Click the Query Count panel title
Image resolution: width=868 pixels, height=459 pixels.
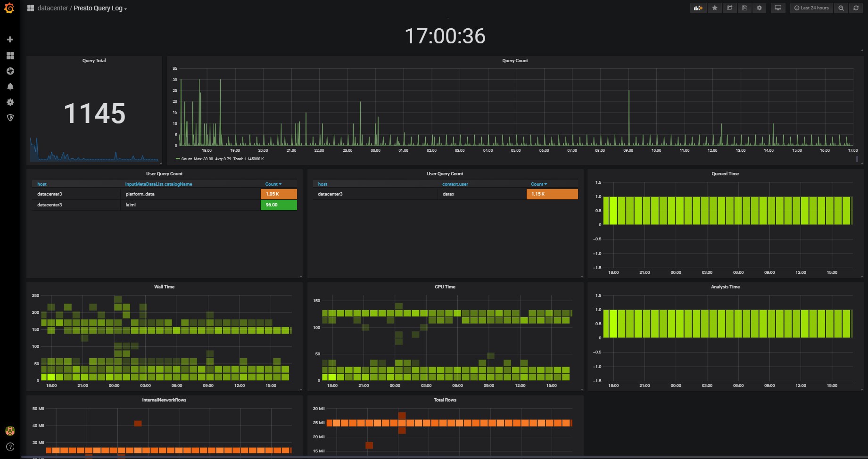[515, 61]
